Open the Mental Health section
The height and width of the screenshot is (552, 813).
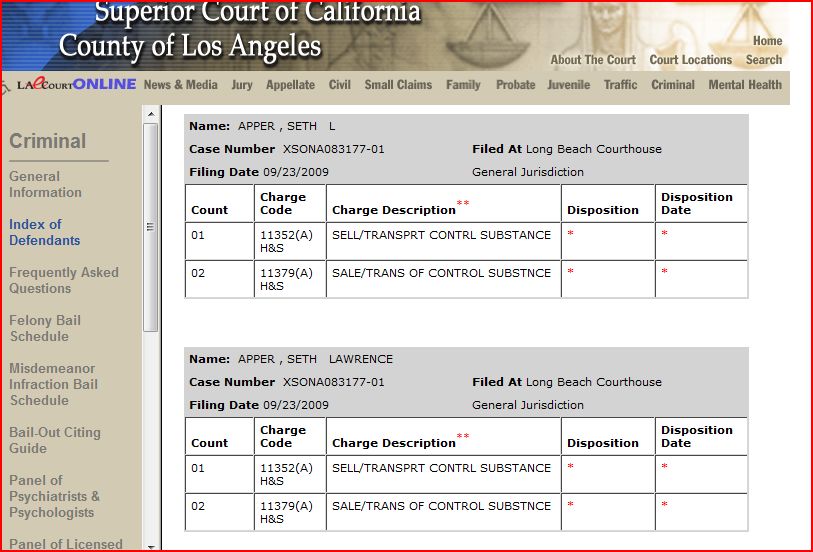coord(745,84)
